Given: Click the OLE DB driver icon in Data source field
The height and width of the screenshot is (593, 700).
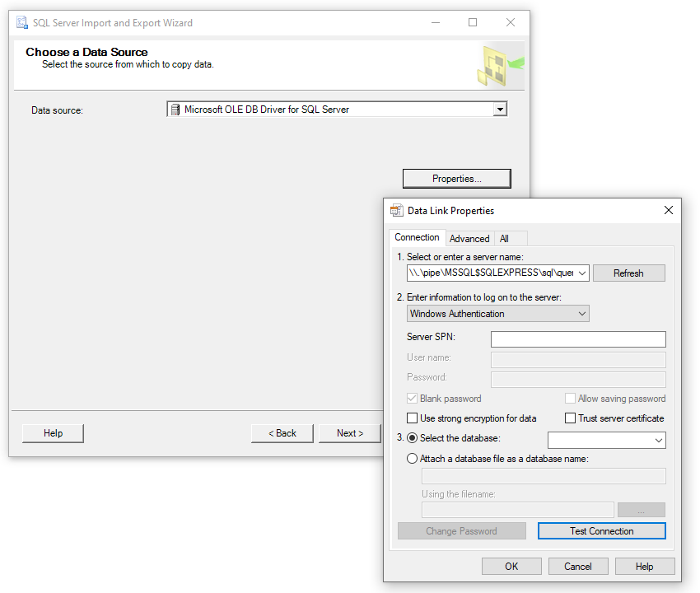Looking at the screenshot, I should 175,110.
